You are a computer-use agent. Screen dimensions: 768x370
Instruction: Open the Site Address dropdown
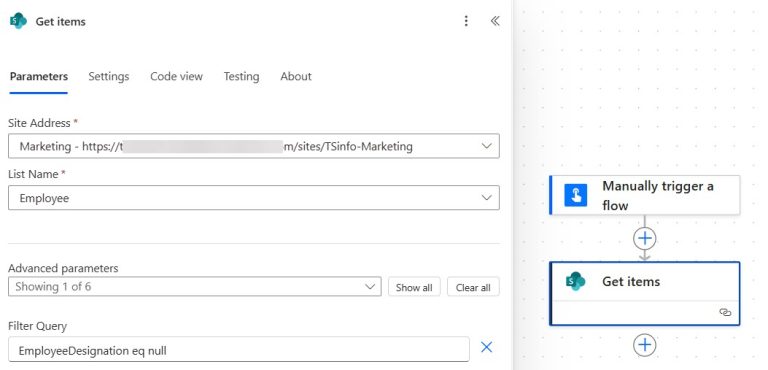(254, 146)
